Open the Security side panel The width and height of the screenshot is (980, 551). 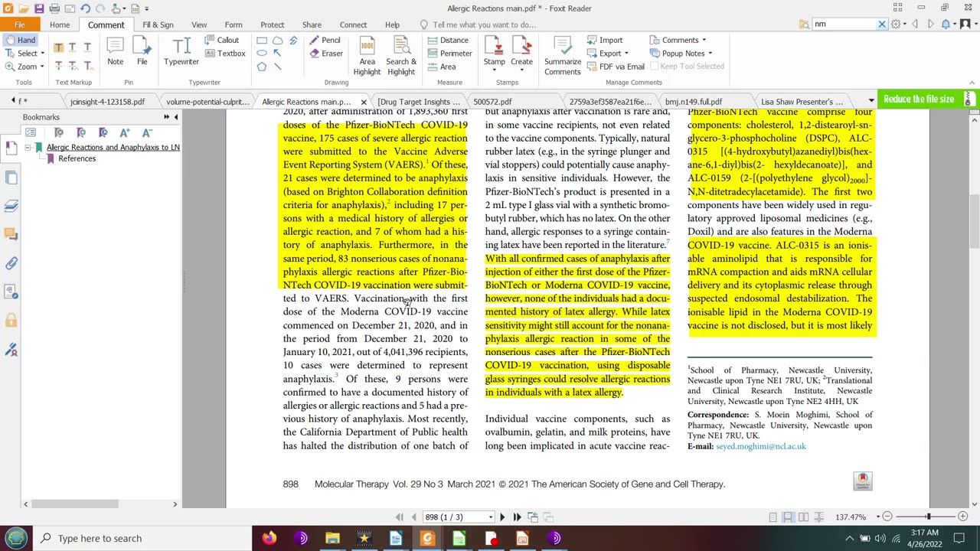coord(11,321)
